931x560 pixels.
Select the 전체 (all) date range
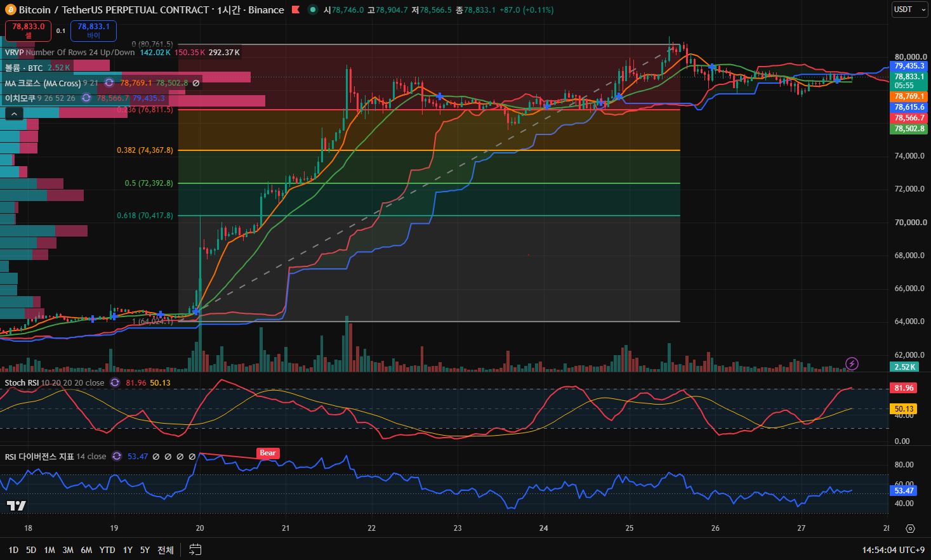click(x=166, y=550)
